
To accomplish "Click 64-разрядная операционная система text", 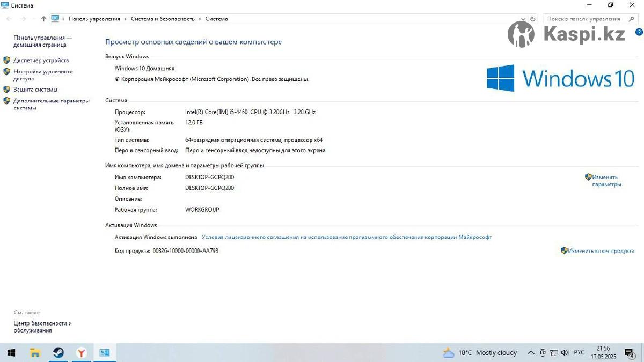I will tap(254, 140).
